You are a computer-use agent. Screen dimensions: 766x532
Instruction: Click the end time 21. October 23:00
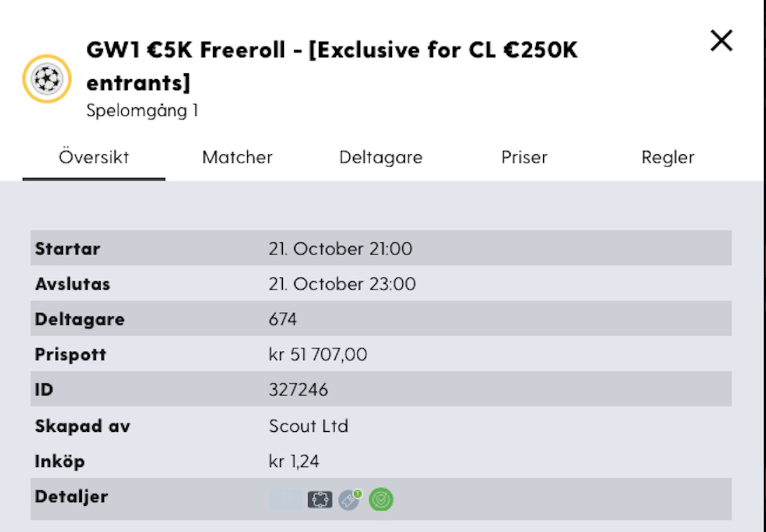coord(342,284)
